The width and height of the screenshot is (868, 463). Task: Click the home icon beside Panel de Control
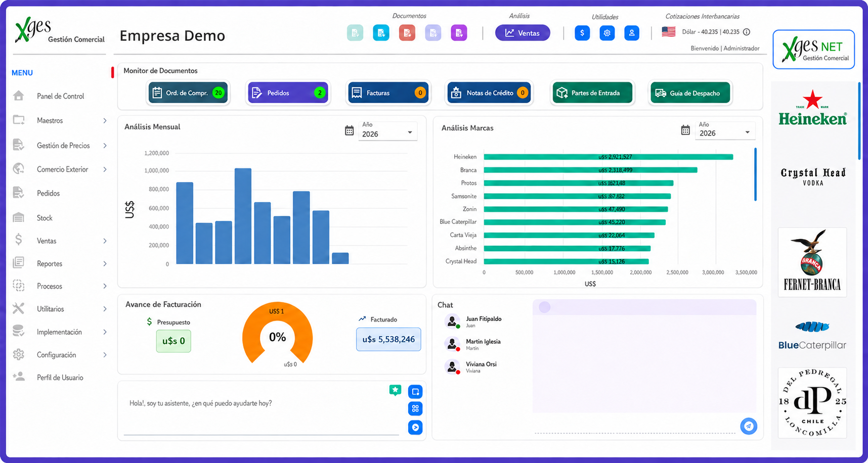(19, 96)
